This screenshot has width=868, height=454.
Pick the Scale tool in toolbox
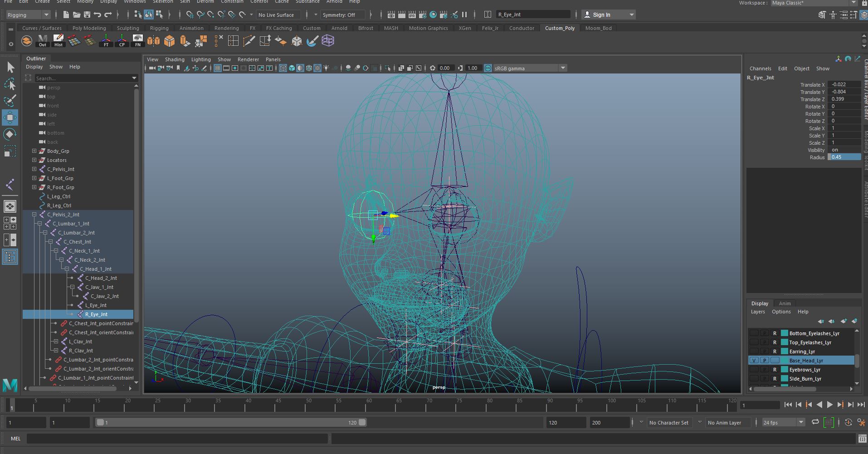pyautogui.click(x=10, y=151)
